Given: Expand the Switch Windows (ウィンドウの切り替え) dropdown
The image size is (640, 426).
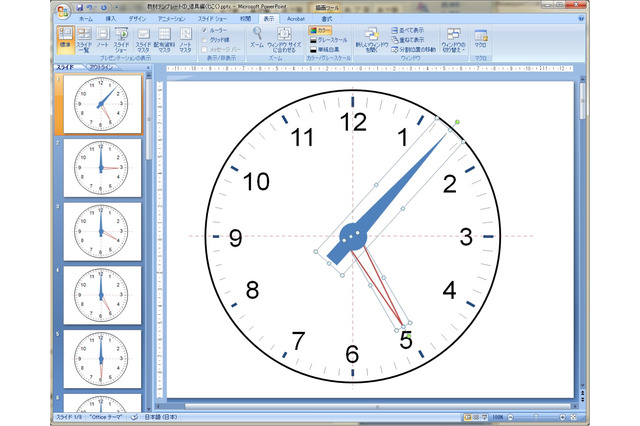Looking at the screenshot, I should coord(453,39).
